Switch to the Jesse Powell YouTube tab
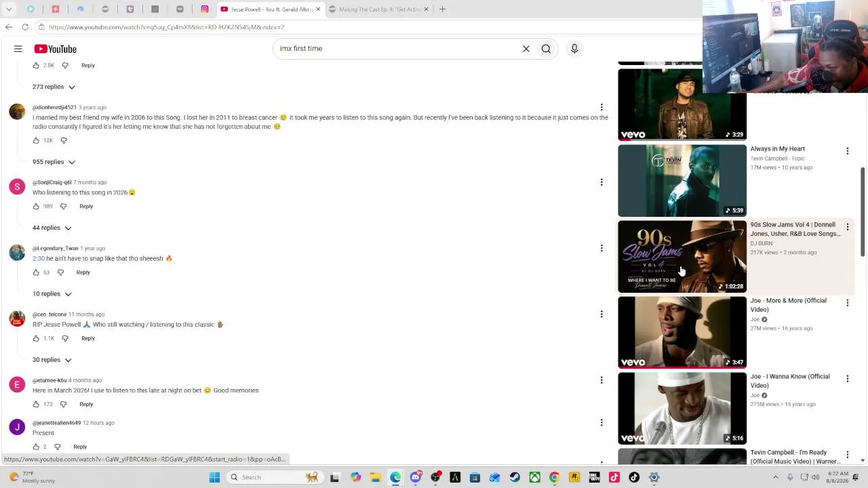The width and height of the screenshot is (868, 488). click(270, 9)
